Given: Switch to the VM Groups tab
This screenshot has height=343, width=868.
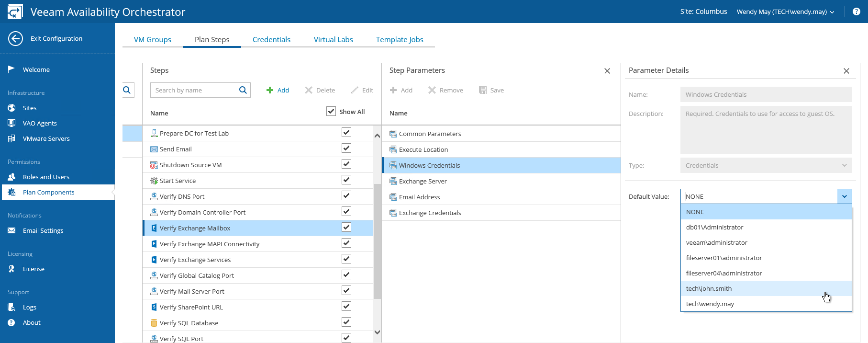Looking at the screenshot, I should pos(153,39).
